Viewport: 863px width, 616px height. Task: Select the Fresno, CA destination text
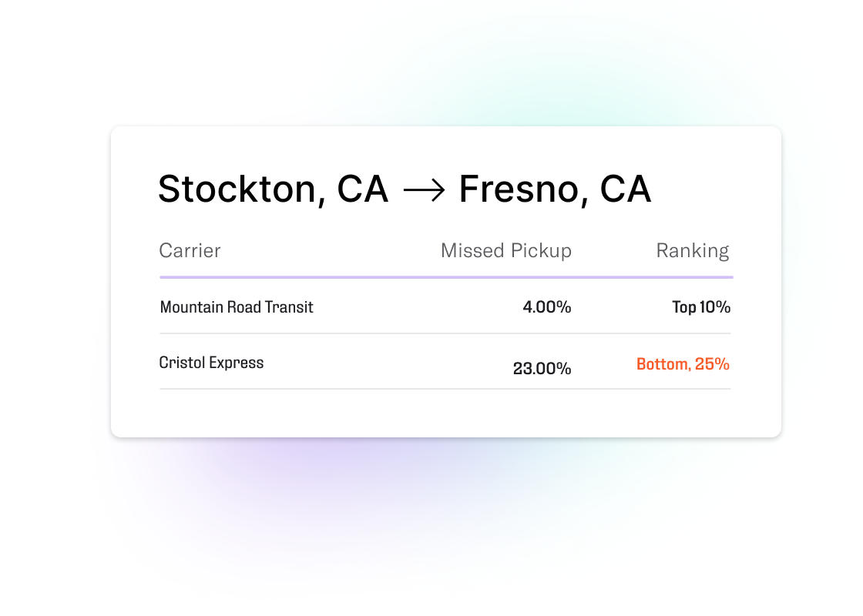tap(556, 189)
